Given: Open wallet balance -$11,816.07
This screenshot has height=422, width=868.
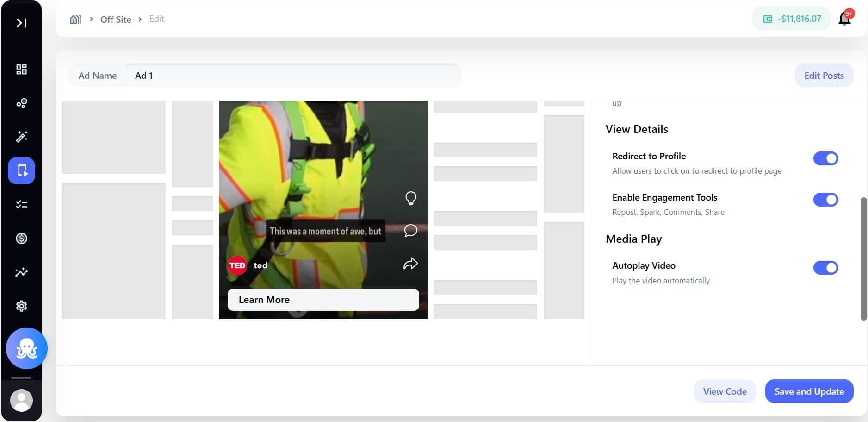Looking at the screenshot, I should tap(792, 19).
